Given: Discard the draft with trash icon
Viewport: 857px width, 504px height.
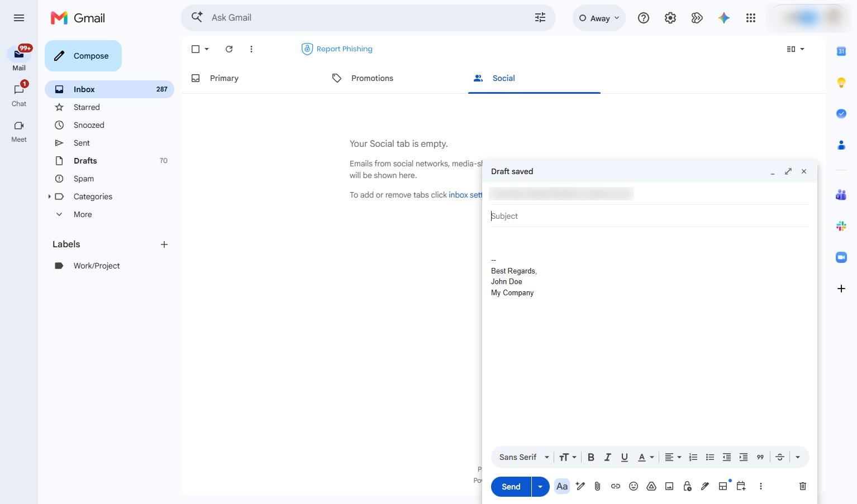Looking at the screenshot, I should pyautogui.click(x=803, y=486).
